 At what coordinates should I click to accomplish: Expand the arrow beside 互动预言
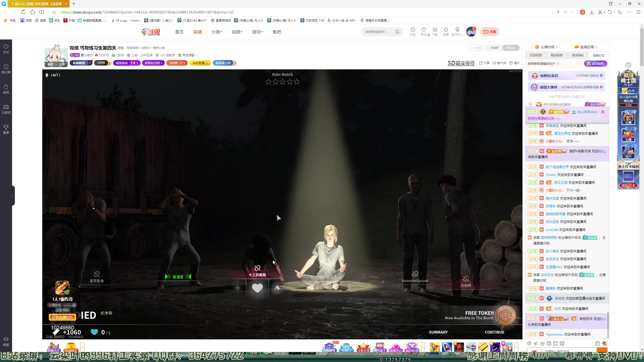pyautogui.click(x=82, y=347)
